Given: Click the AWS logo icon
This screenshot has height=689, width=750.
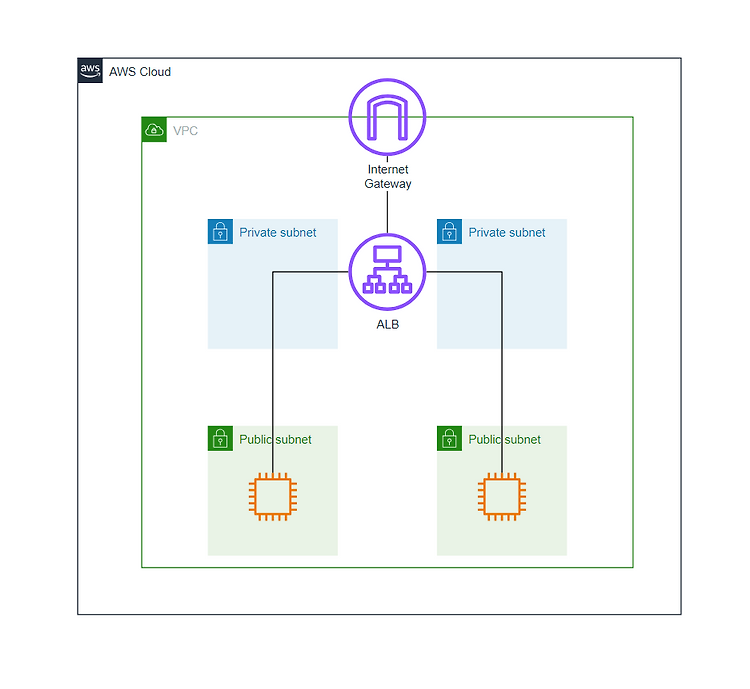Looking at the screenshot, I should tap(90, 71).
